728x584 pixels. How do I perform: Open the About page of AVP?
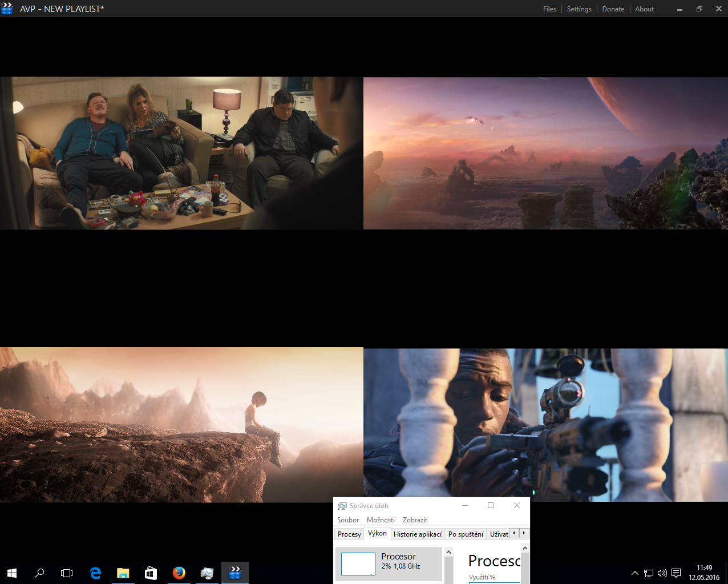coord(645,9)
